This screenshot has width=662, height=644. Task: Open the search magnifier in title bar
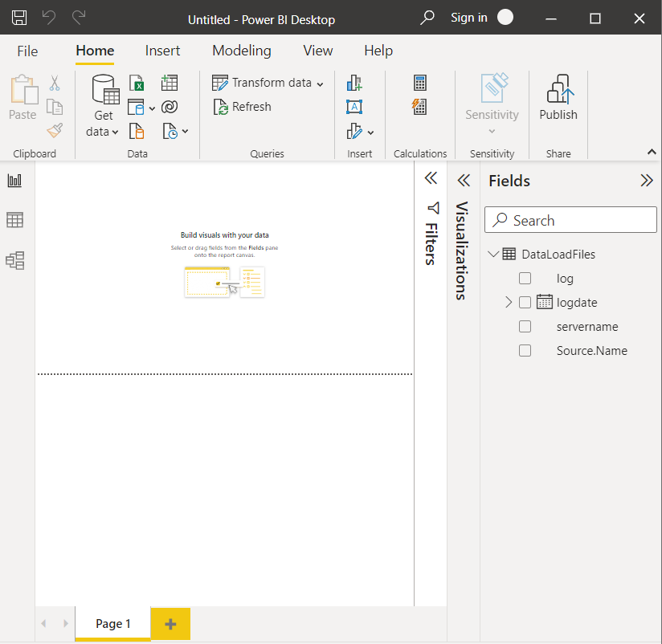coord(427,18)
